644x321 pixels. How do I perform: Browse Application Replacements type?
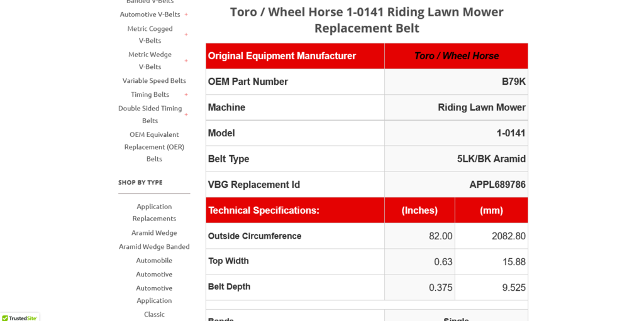pos(154,212)
